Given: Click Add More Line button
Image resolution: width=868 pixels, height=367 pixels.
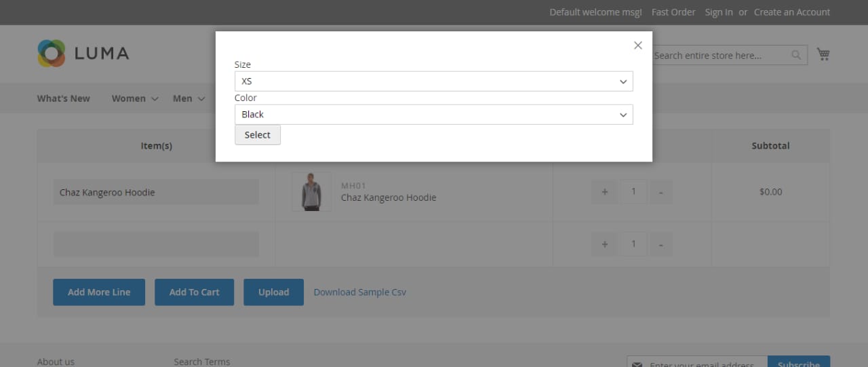Looking at the screenshot, I should tap(99, 292).
